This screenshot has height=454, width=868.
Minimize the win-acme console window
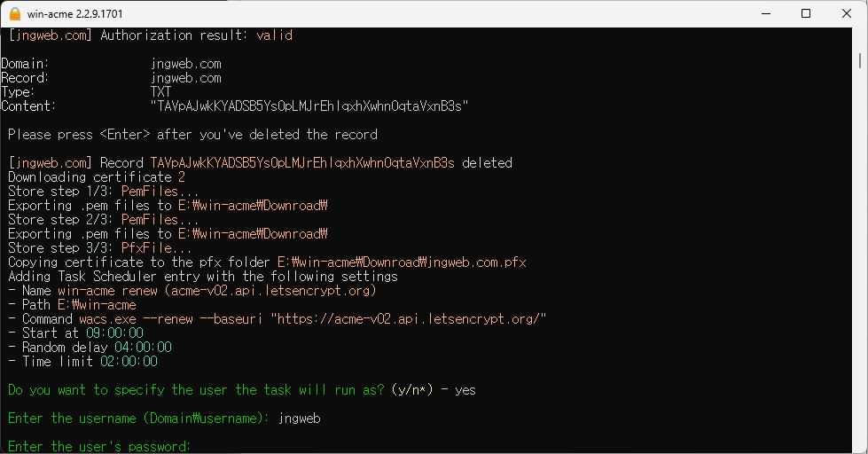click(x=766, y=13)
